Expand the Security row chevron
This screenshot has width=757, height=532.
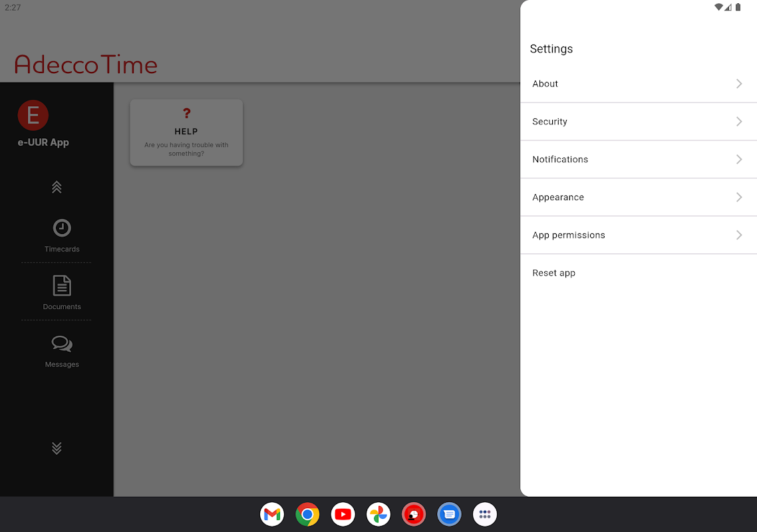click(x=738, y=122)
